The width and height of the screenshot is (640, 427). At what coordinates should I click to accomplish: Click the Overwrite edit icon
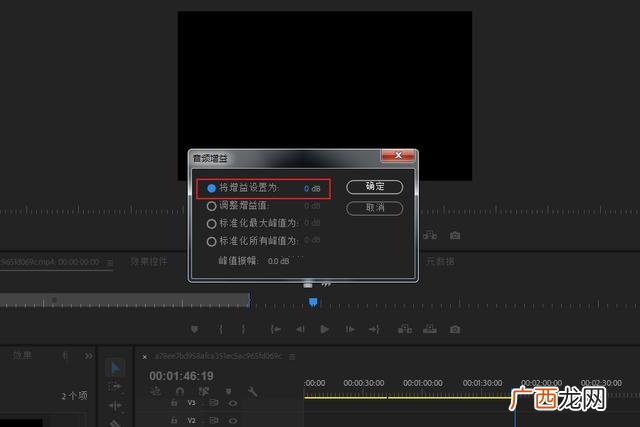pos(430,329)
